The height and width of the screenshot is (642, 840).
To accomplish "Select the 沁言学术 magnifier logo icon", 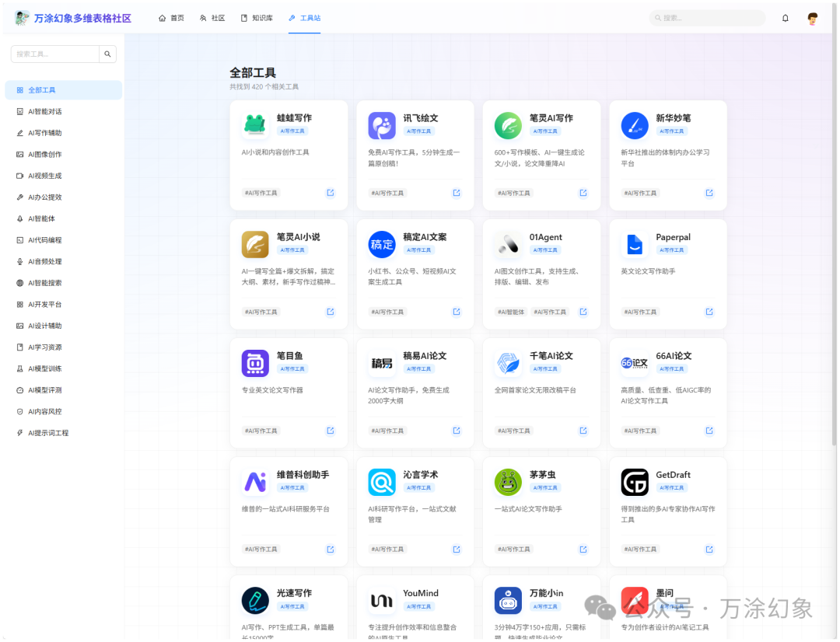I will pyautogui.click(x=381, y=481).
